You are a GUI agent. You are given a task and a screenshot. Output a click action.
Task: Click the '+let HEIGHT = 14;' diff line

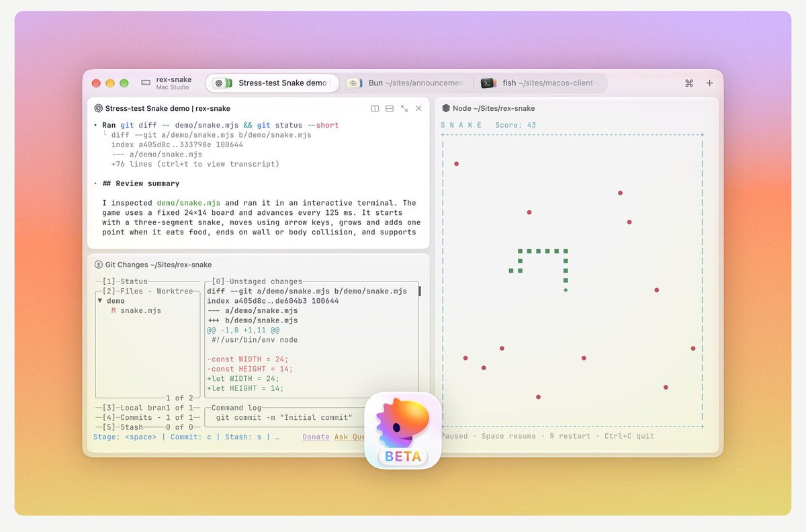[245, 388]
